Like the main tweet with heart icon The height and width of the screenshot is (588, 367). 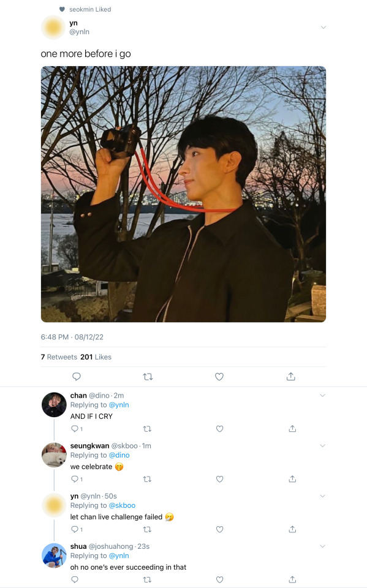point(219,377)
